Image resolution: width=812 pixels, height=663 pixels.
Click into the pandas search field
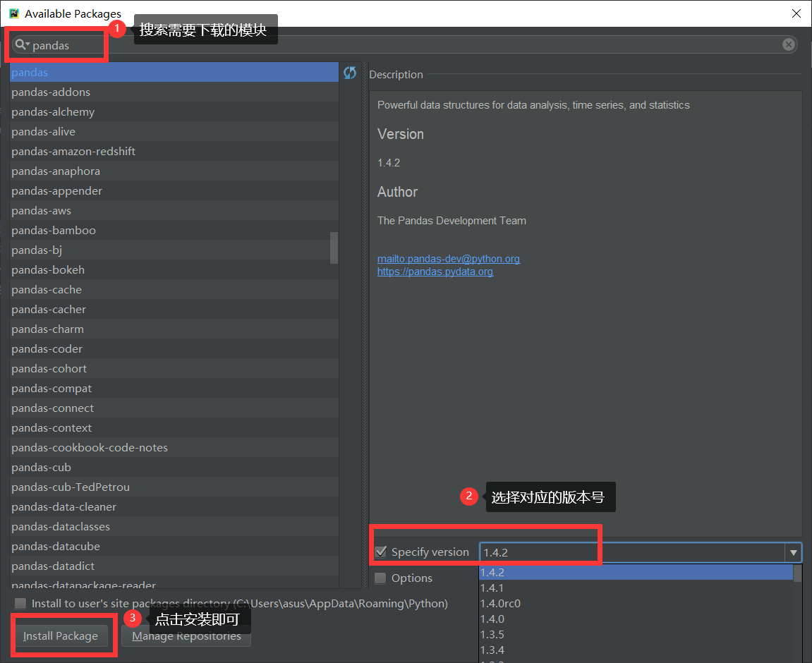pos(404,45)
